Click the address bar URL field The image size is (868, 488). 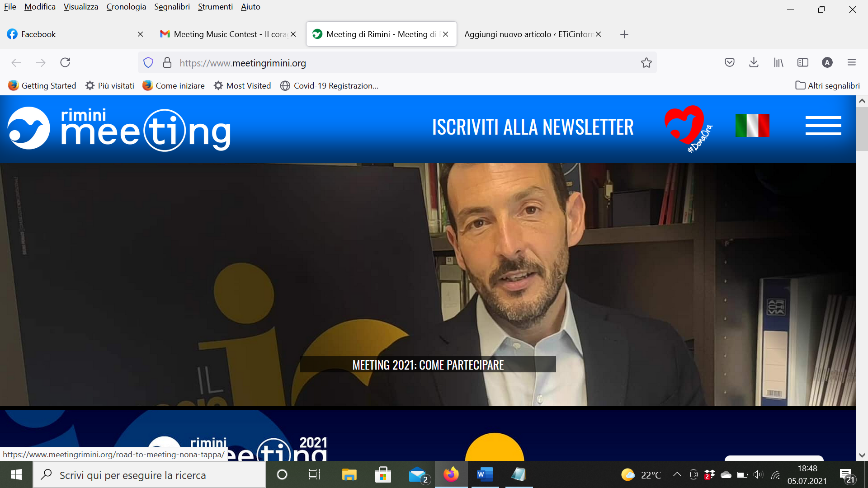[x=398, y=63]
